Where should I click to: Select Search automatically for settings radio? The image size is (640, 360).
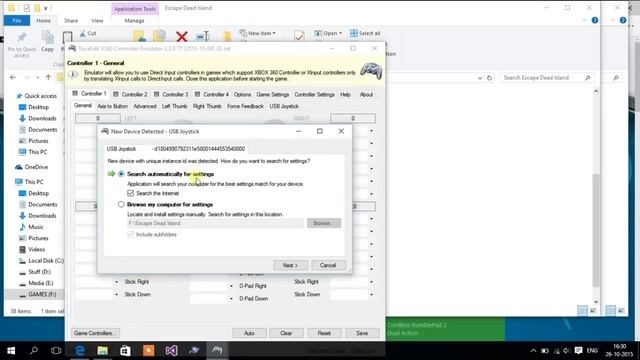[x=121, y=174]
